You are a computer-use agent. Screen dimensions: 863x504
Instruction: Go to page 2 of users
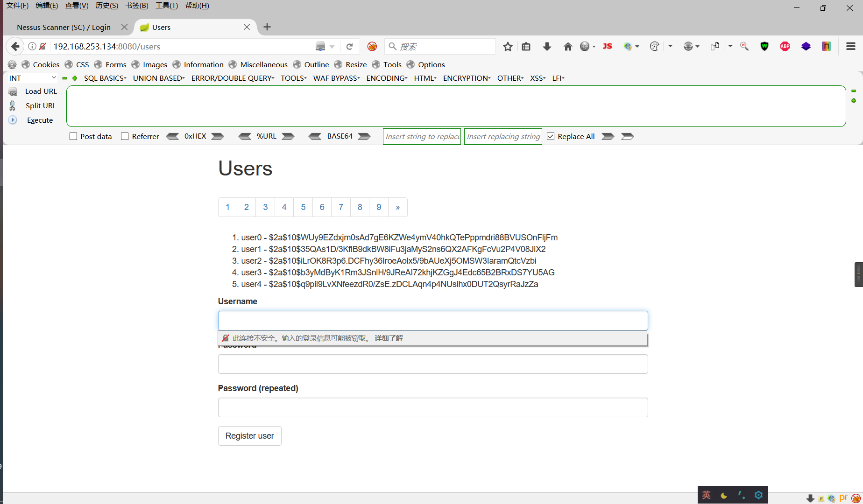click(x=247, y=207)
